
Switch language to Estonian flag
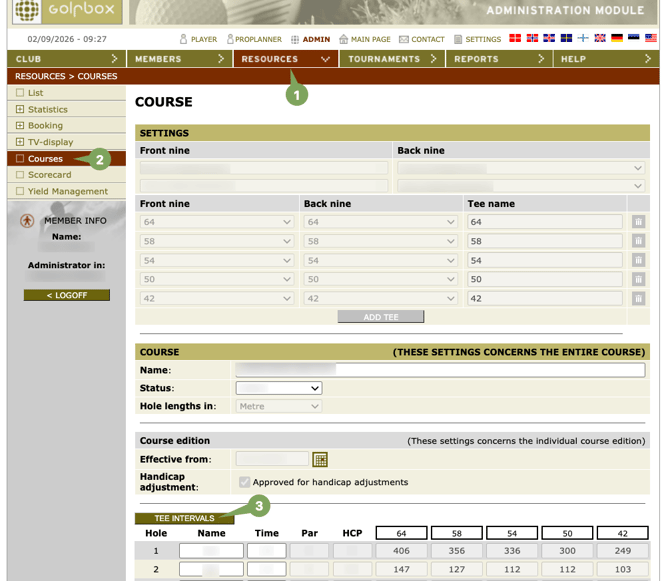coord(634,38)
